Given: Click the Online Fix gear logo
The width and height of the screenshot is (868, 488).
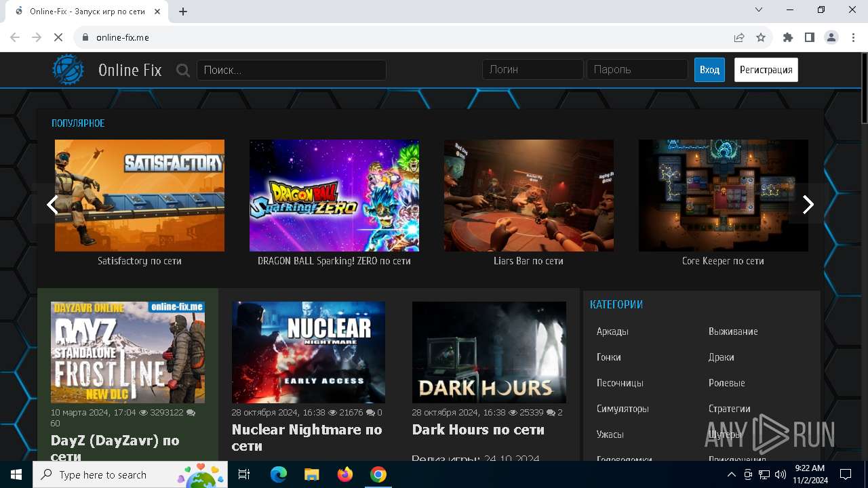Looking at the screenshot, I should coord(68,70).
